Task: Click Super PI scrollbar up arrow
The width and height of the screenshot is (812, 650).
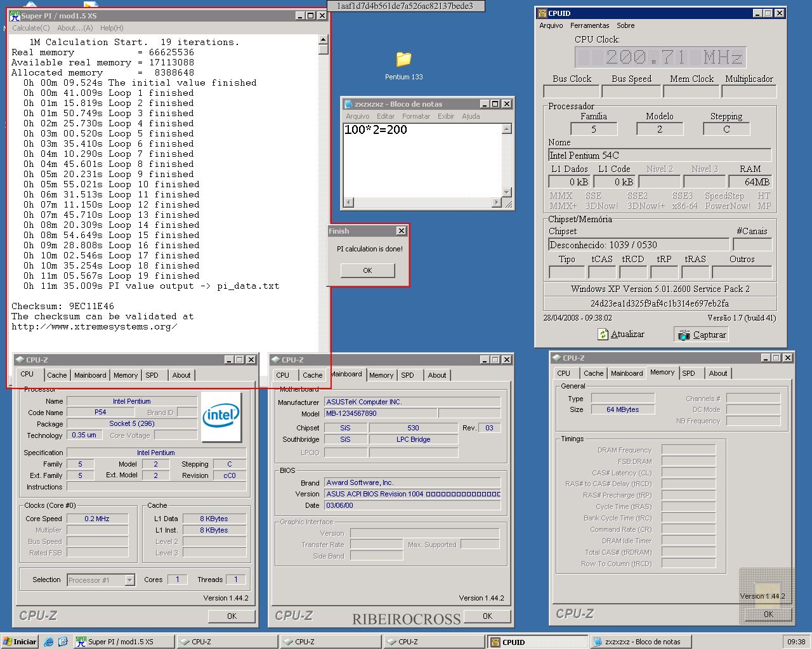Action: 324,39
